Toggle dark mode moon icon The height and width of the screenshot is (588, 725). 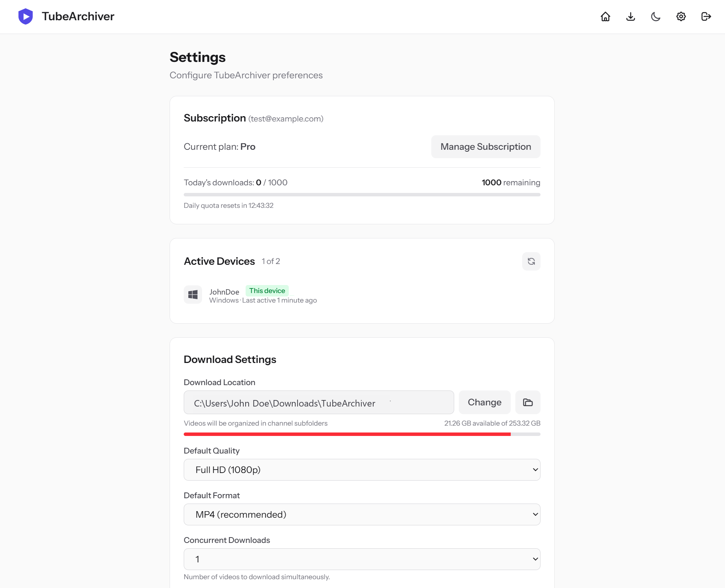[656, 16]
